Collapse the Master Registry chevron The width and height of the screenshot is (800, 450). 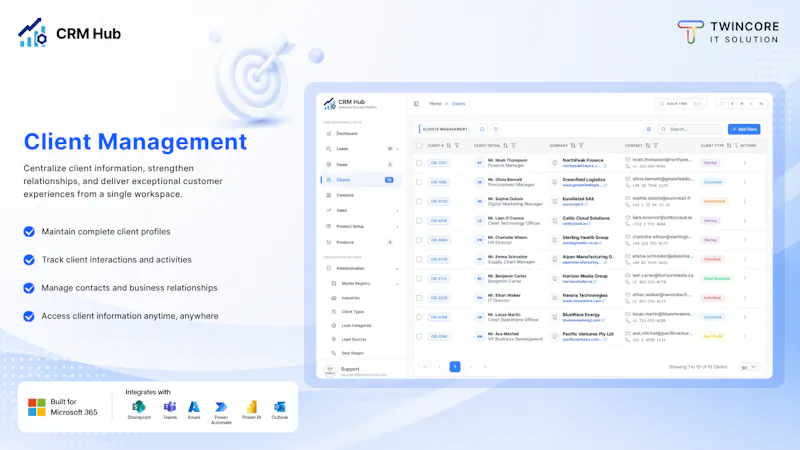397,284
